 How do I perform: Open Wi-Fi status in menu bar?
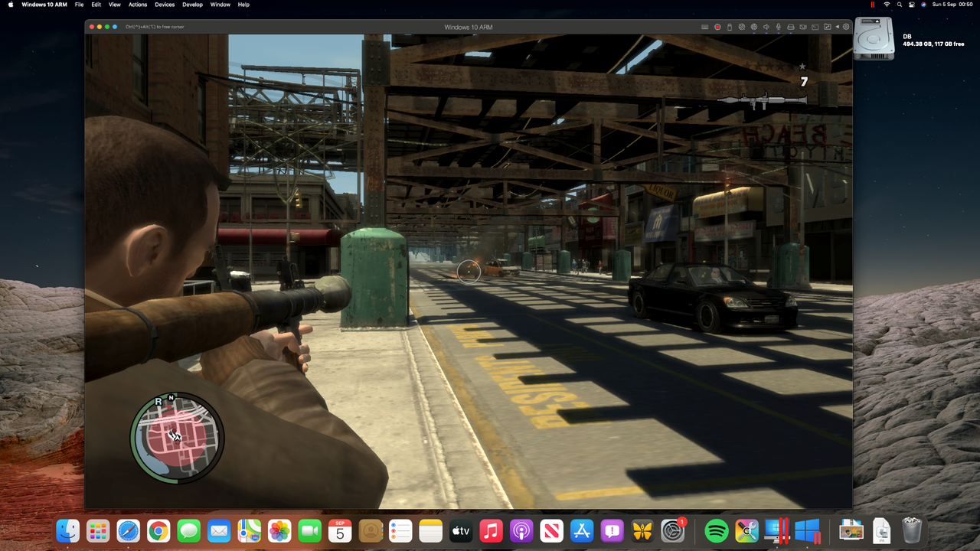(887, 5)
